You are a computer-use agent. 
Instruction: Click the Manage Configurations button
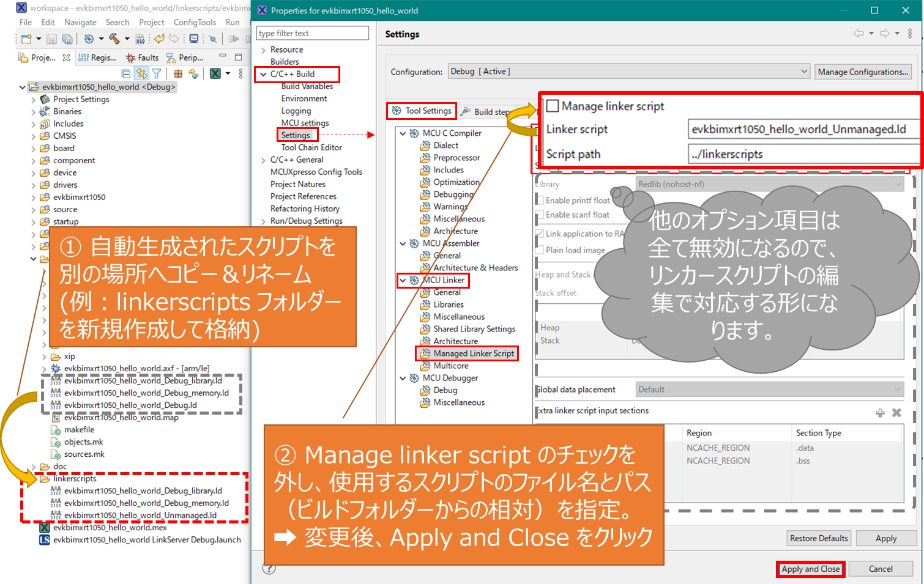click(x=863, y=72)
